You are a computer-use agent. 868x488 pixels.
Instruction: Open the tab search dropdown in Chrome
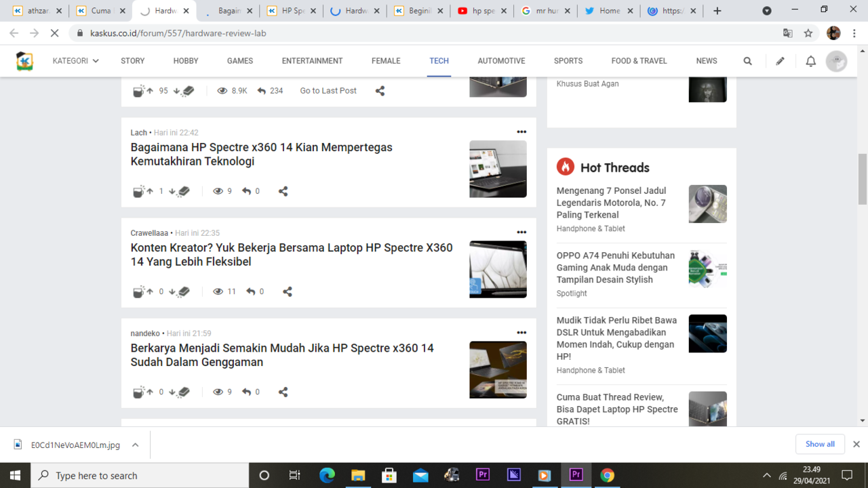pos(767,11)
